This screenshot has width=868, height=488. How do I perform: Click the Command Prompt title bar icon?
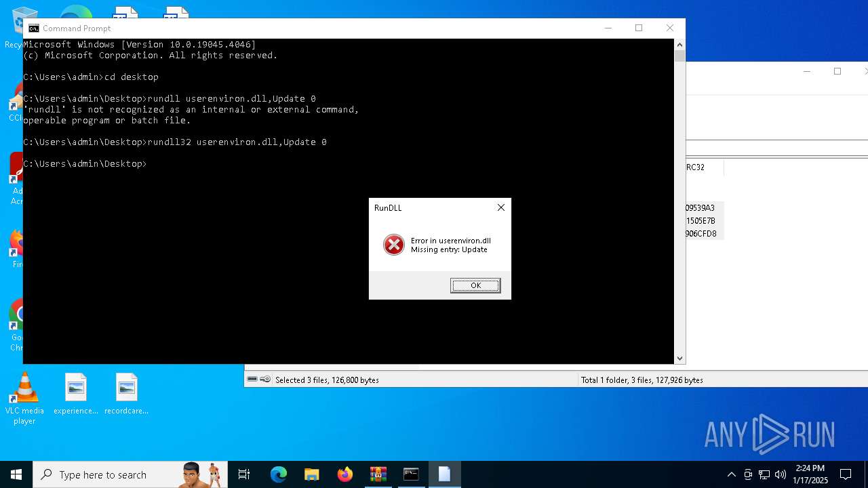click(x=33, y=28)
